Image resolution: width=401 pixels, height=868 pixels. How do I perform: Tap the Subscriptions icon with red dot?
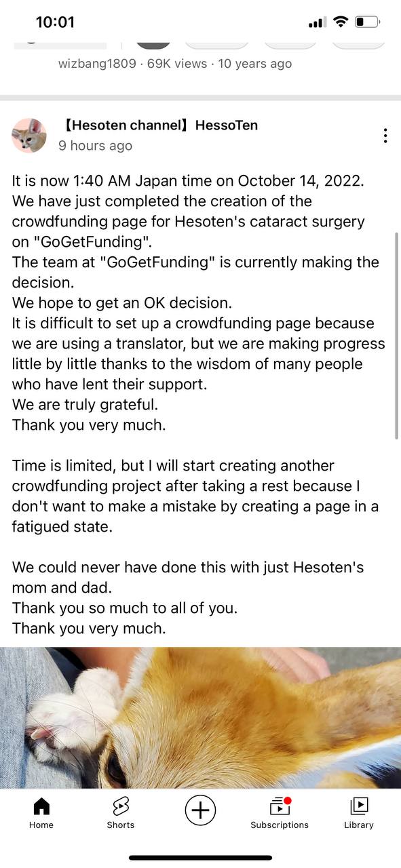280,806
